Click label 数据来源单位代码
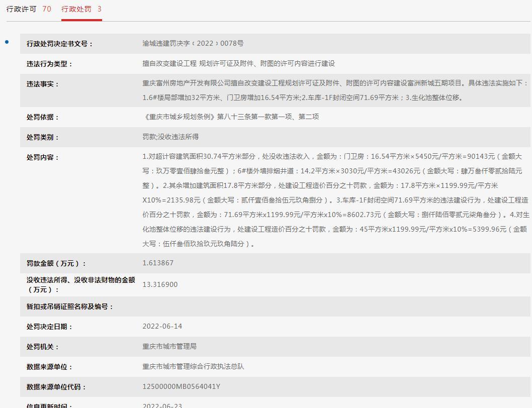This screenshot has width=532, height=408. coord(56,386)
